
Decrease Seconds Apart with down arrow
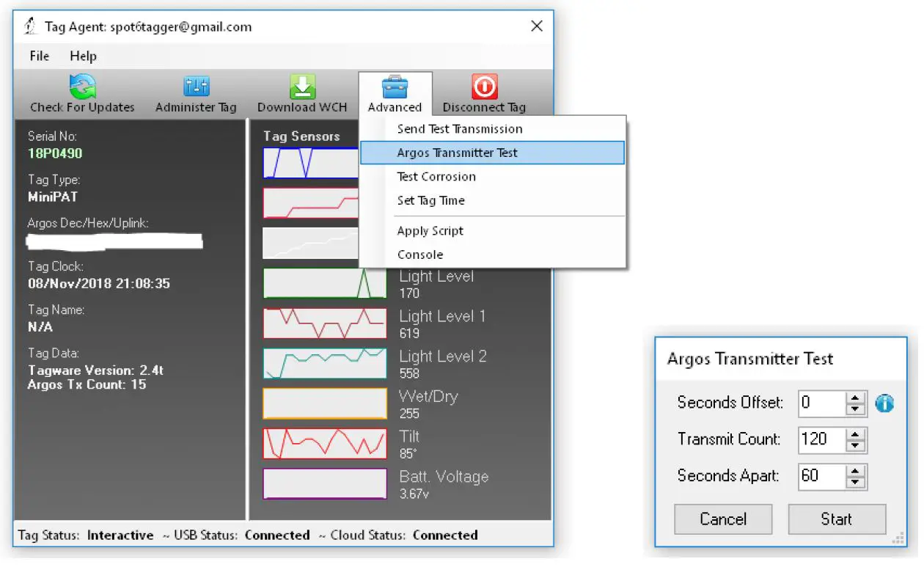click(856, 482)
